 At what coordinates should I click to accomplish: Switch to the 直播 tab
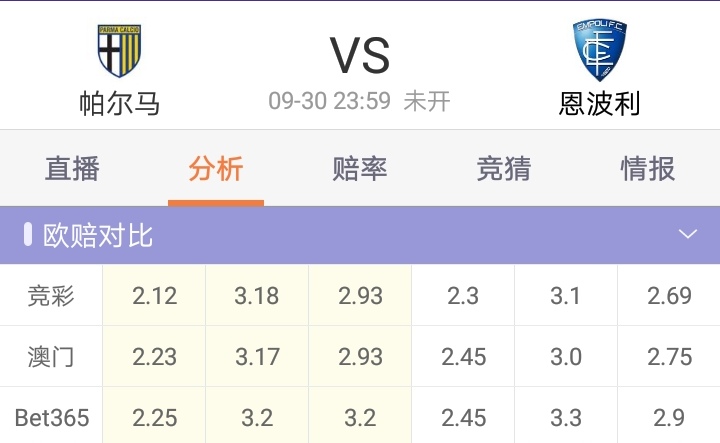(72, 169)
